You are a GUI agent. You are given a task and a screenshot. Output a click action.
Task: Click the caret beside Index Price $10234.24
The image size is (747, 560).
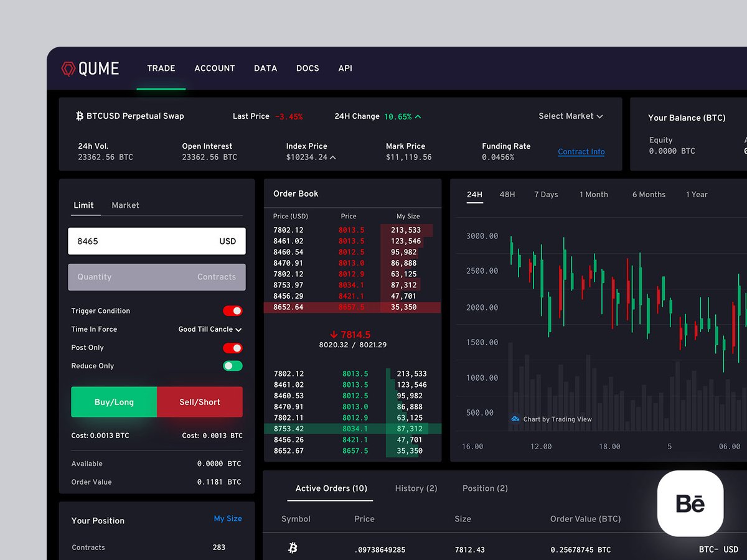(333, 157)
